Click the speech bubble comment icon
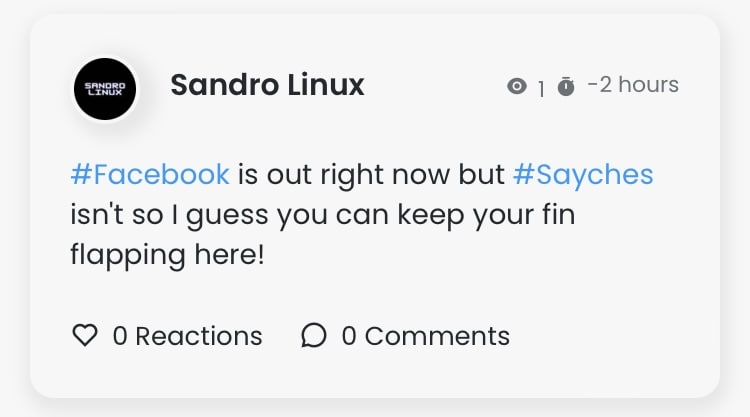 314,336
